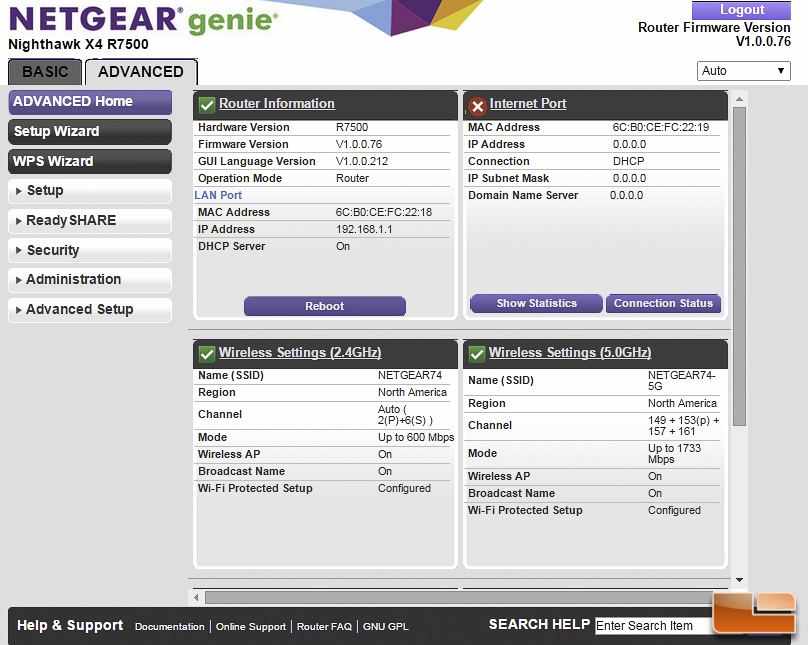Click the Connection DHCP value
Image resolution: width=808 pixels, height=645 pixels.
coord(628,161)
